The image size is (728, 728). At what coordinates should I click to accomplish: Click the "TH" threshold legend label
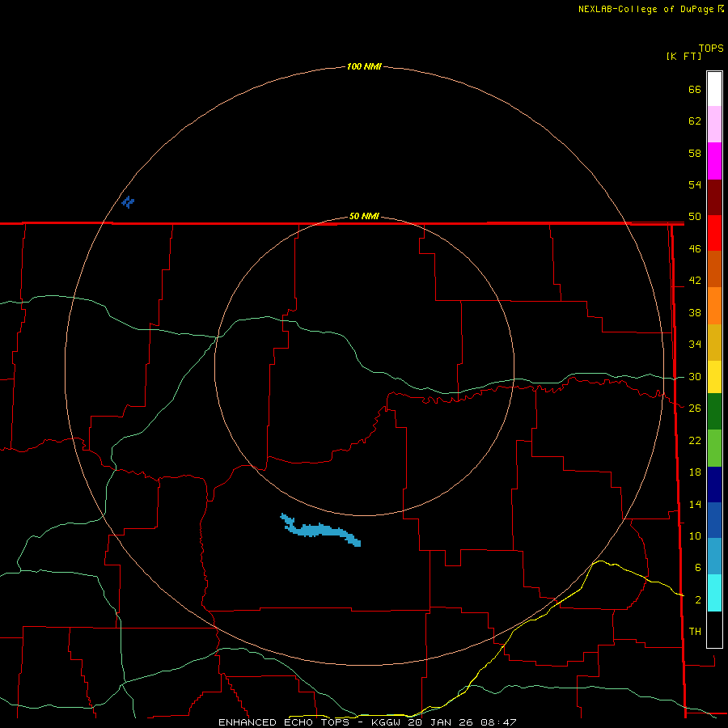[695, 632]
